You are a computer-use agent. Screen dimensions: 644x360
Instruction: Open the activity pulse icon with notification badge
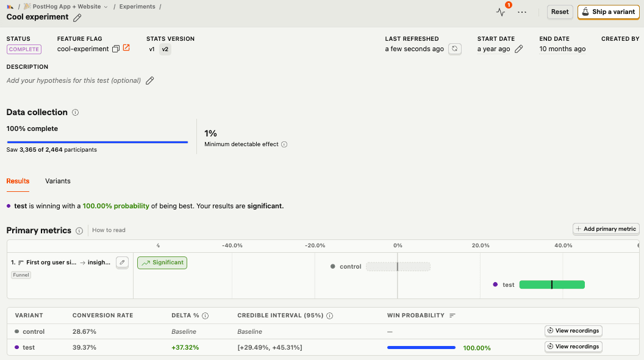[x=500, y=12]
